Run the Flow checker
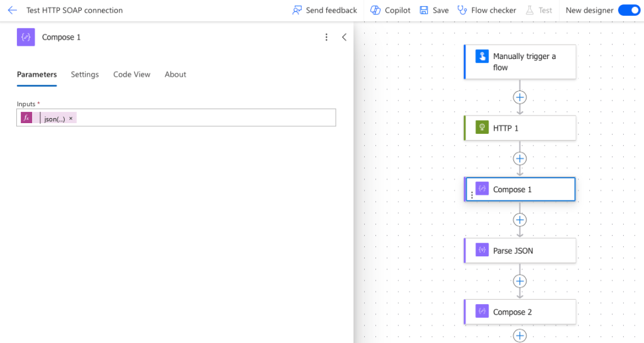This screenshot has width=644, height=343. pyautogui.click(x=486, y=10)
